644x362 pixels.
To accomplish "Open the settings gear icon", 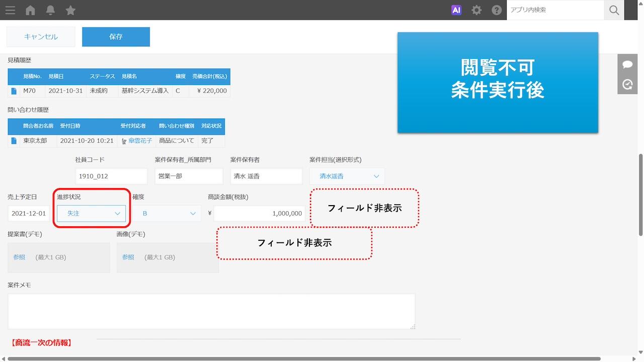I will pos(476,10).
